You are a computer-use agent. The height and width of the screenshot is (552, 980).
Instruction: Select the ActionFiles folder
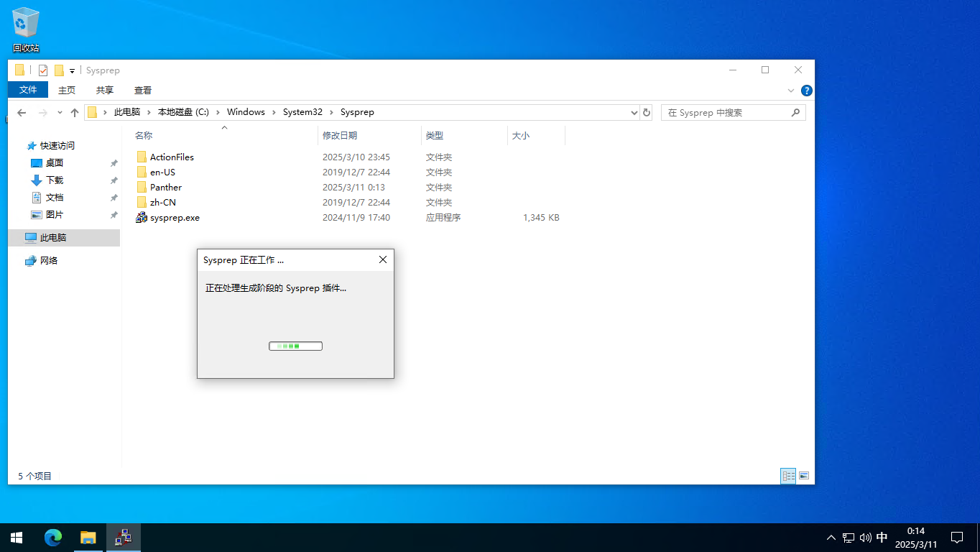(172, 157)
